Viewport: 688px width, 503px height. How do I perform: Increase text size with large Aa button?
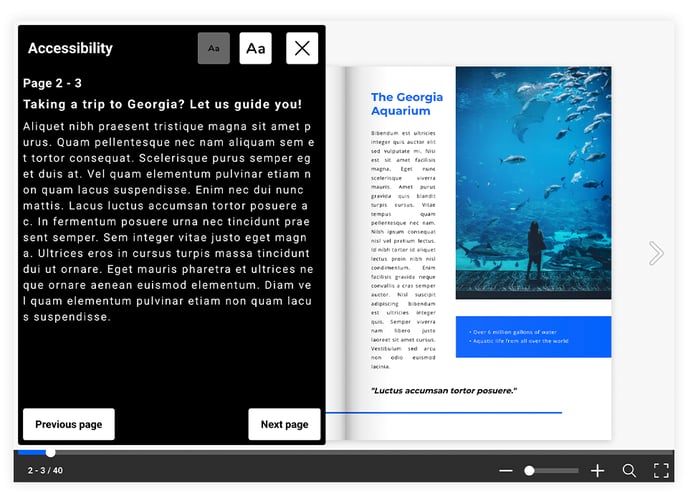pyautogui.click(x=255, y=48)
